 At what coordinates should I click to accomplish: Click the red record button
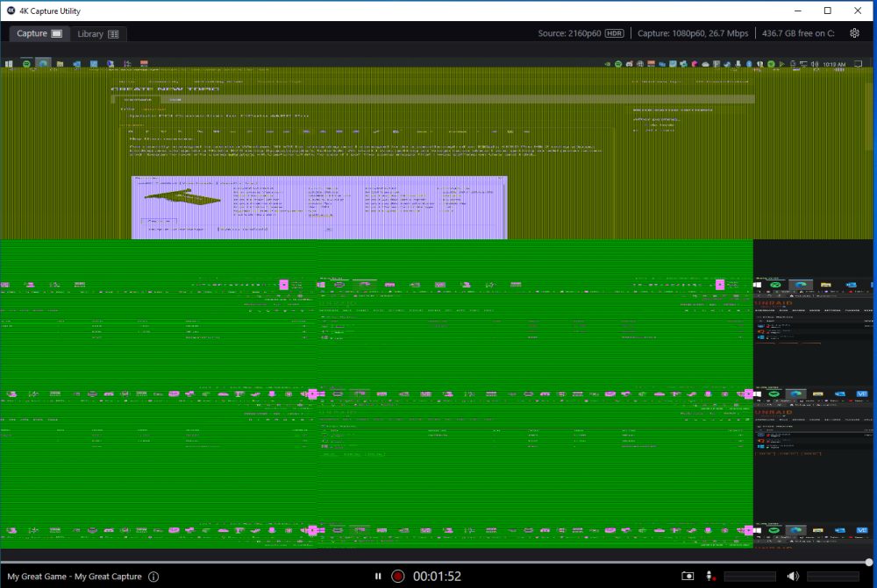pos(397,577)
